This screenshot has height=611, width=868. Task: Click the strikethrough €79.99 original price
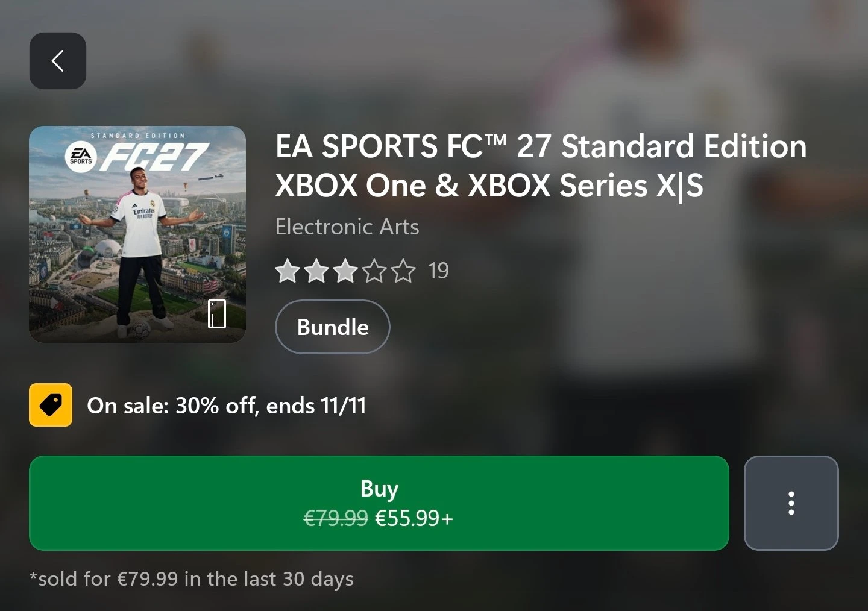(x=336, y=518)
